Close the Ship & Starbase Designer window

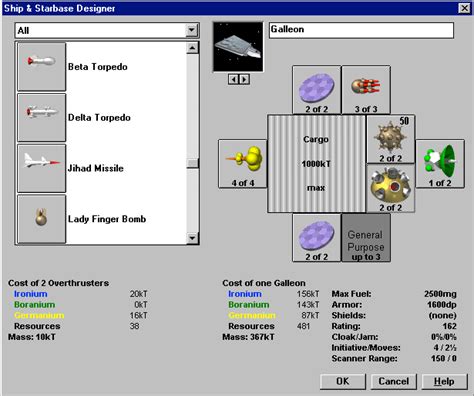[x=464, y=8]
